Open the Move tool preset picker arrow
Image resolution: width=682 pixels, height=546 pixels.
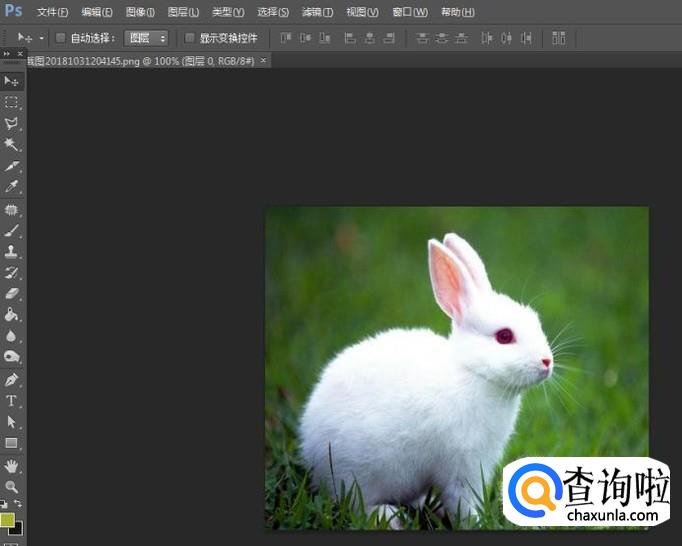(41, 38)
